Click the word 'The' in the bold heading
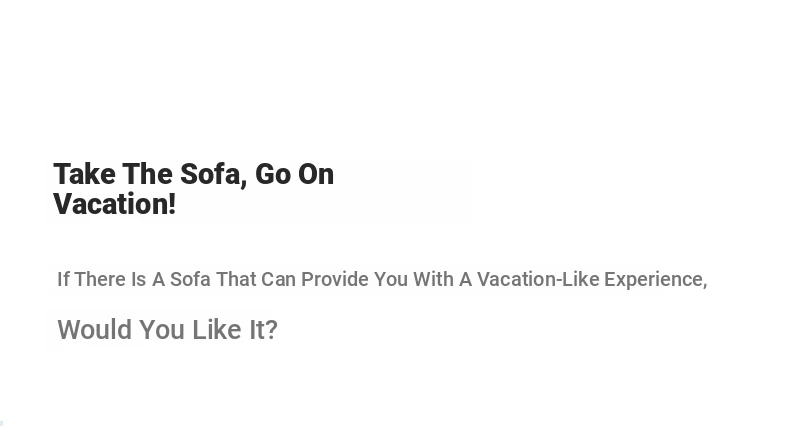 [148, 174]
